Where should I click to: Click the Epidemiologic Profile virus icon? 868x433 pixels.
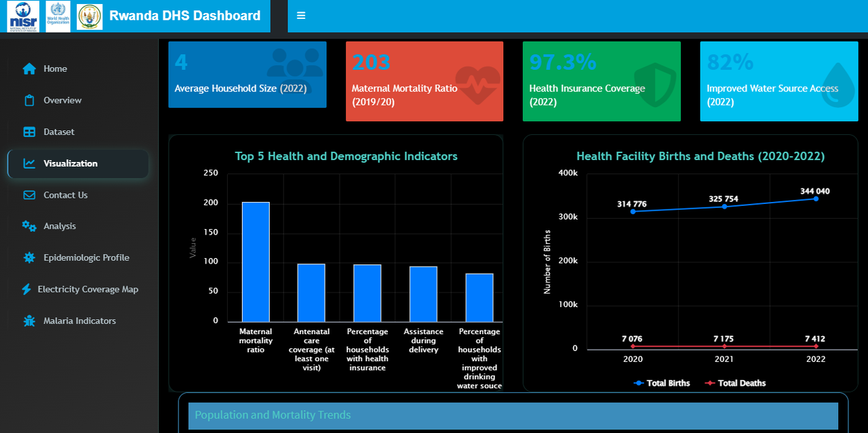(x=29, y=257)
